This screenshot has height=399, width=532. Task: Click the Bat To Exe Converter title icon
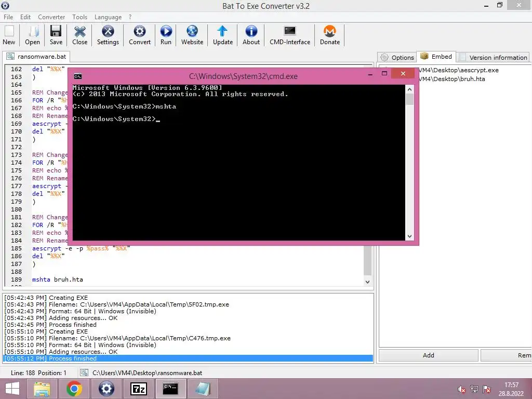pos(5,5)
